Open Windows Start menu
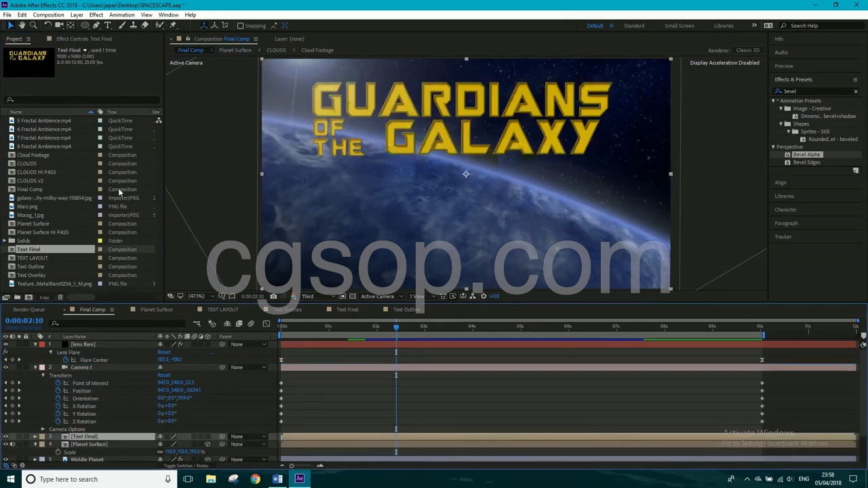Image resolution: width=868 pixels, height=488 pixels. 10,479
